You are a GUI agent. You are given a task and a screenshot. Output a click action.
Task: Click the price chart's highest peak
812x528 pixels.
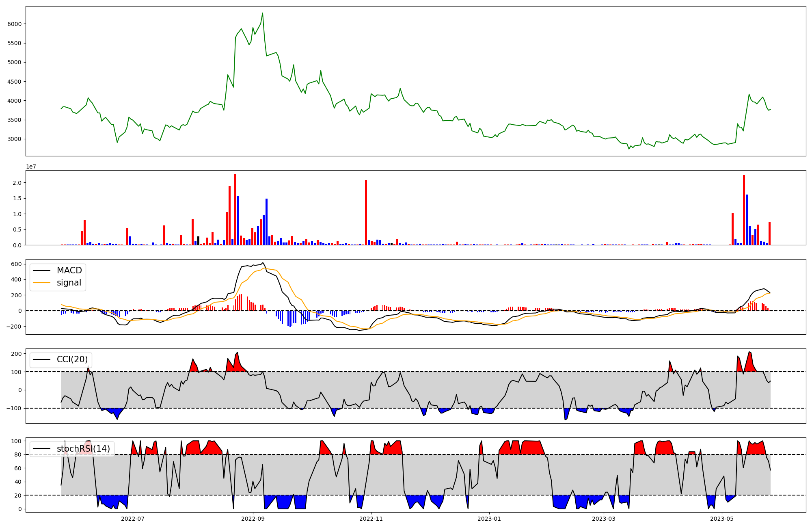[262, 13]
